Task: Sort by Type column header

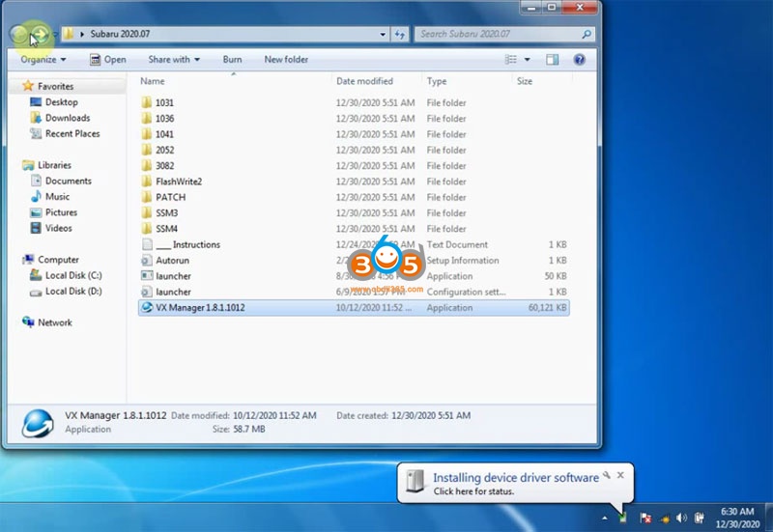Action: tap(437, 81)
